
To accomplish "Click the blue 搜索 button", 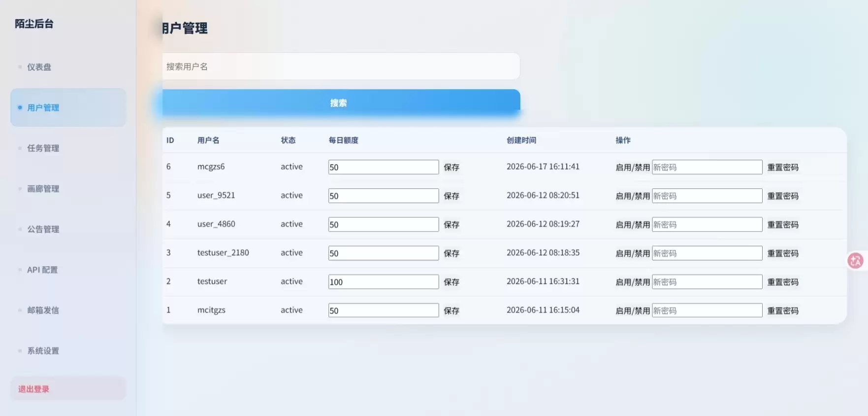I will coord(341,103).
